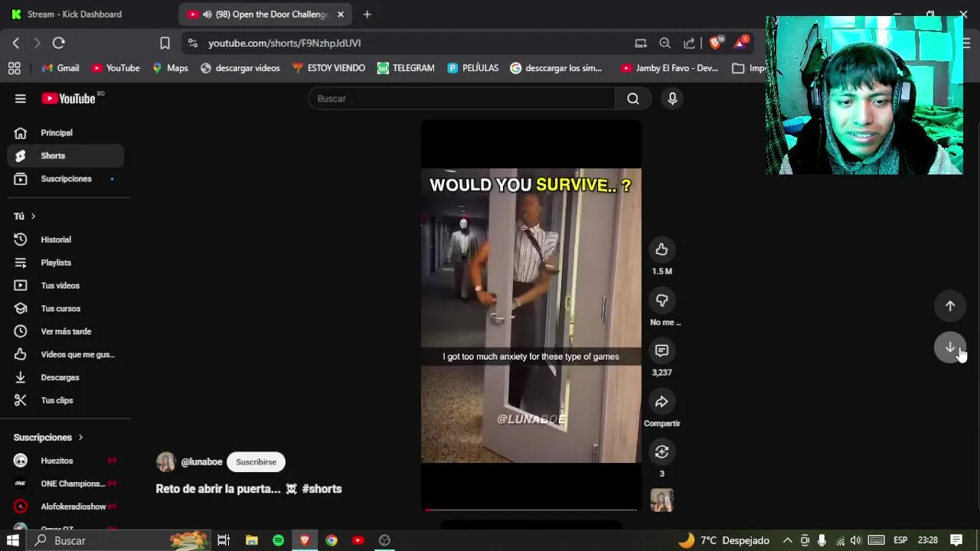Image resolution: width=980 pixels, height=551 pixels.
Task: Open File Explorer from taskbar
Action: tap(251, 540)
